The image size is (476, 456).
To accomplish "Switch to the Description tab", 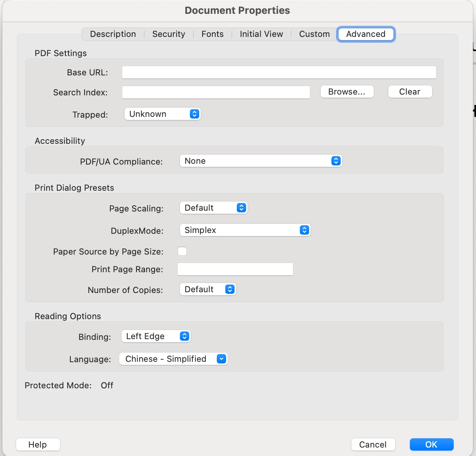I will coord(113,34).
